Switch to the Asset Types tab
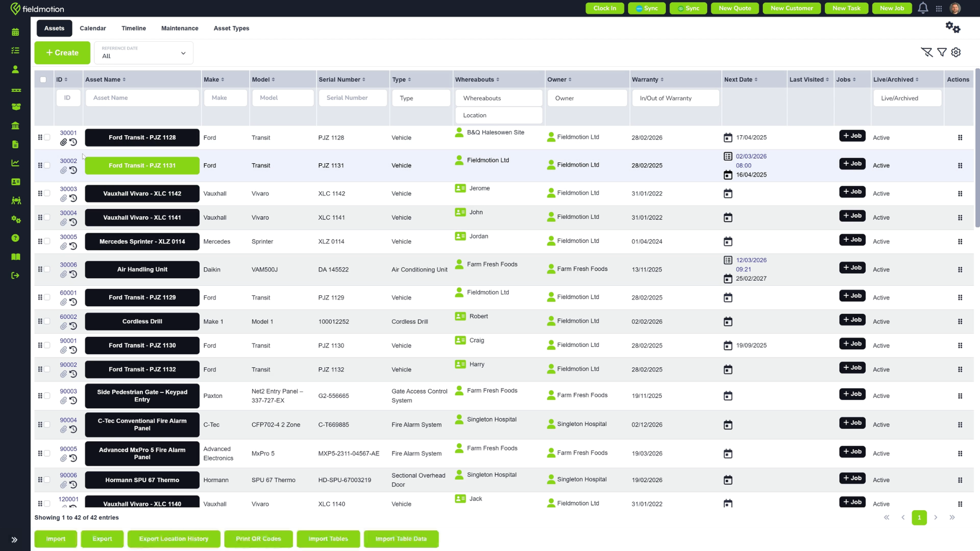 coord(231,29)
